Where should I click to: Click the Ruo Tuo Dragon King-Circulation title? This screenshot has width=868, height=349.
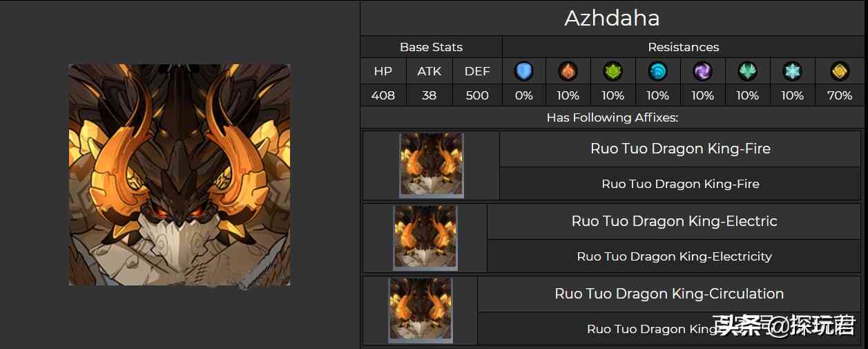coord(669,294)
